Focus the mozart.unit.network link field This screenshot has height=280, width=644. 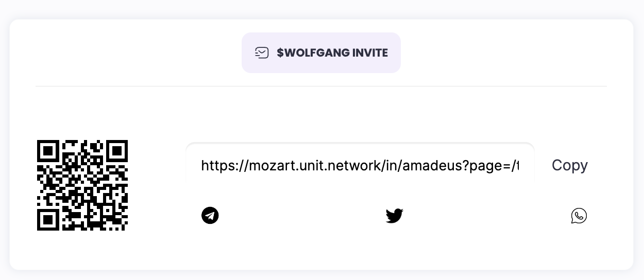click(x=360, y=165)
